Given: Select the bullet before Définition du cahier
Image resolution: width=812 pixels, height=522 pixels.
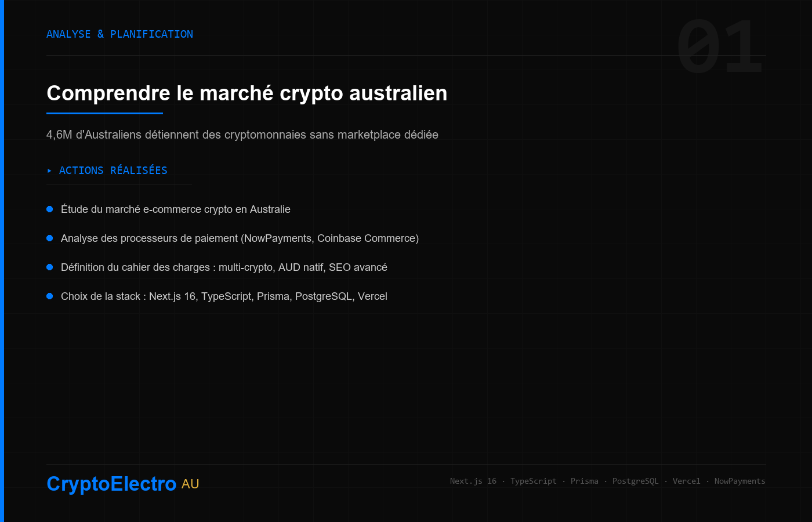Looking at the screenshot, I should click(x=50, y=267).
